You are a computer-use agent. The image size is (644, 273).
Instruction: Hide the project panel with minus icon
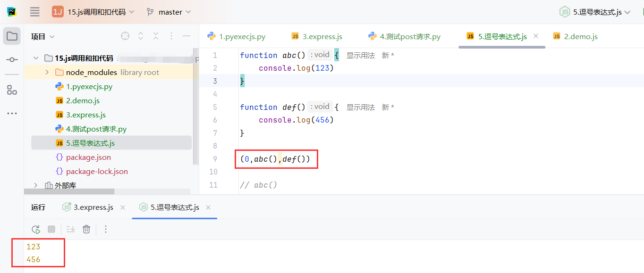186,36
